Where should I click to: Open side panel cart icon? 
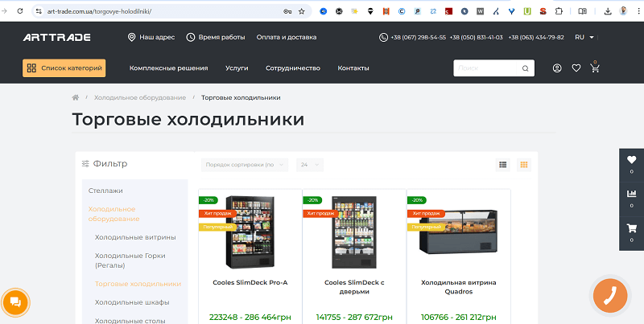[632, 228]
